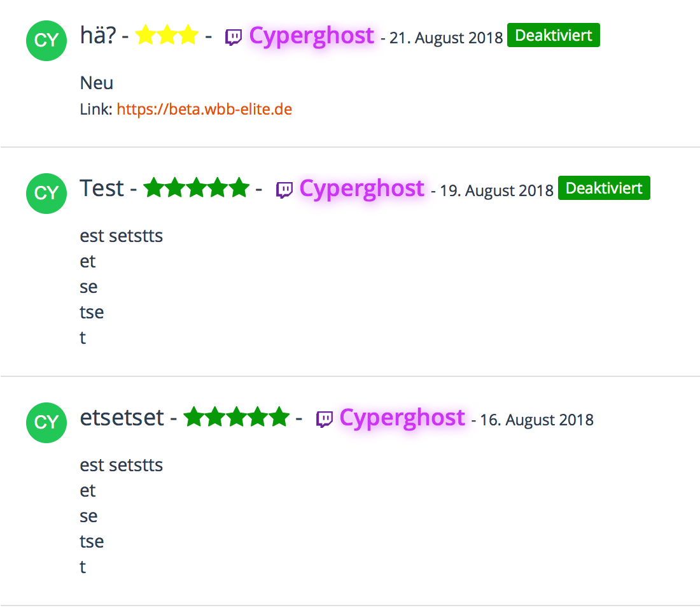Open the beta.wbb-elite.de link
Screen dimensions: 700x610
pyautogui.click(x=204, y=110)
